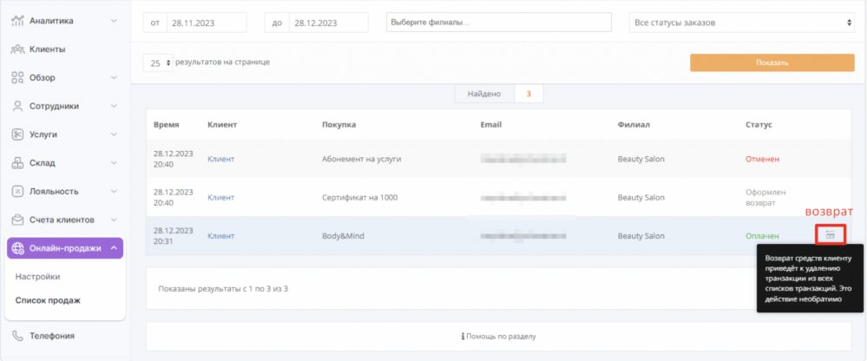
Task: Collapse the Онлайн-продажи section chevron
Action: [114, 248]
